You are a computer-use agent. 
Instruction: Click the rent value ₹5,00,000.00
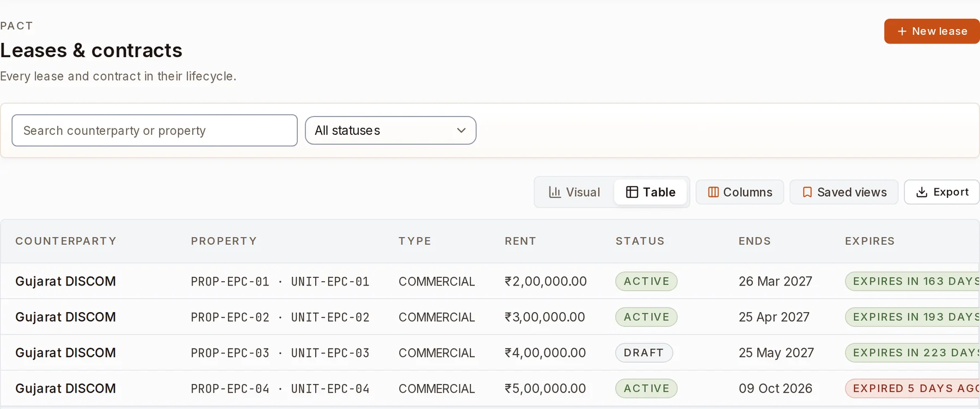tap(546, 389)
